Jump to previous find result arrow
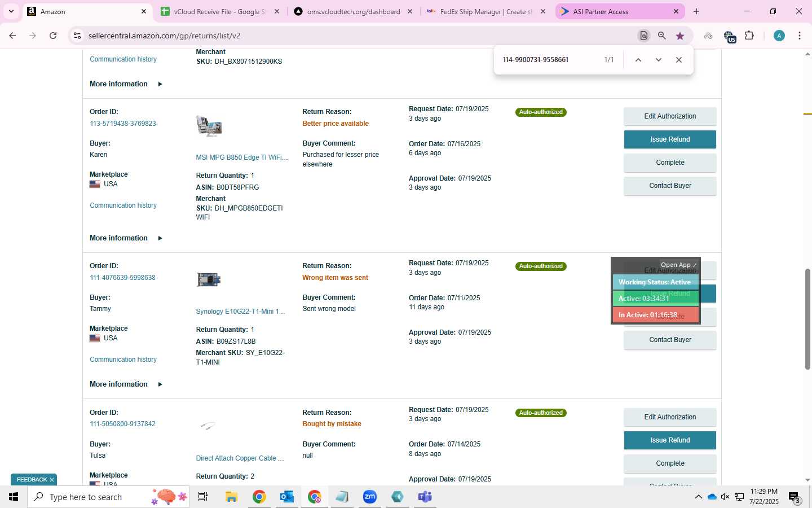This screenshot has height=508, width=812. click(638, 60)
